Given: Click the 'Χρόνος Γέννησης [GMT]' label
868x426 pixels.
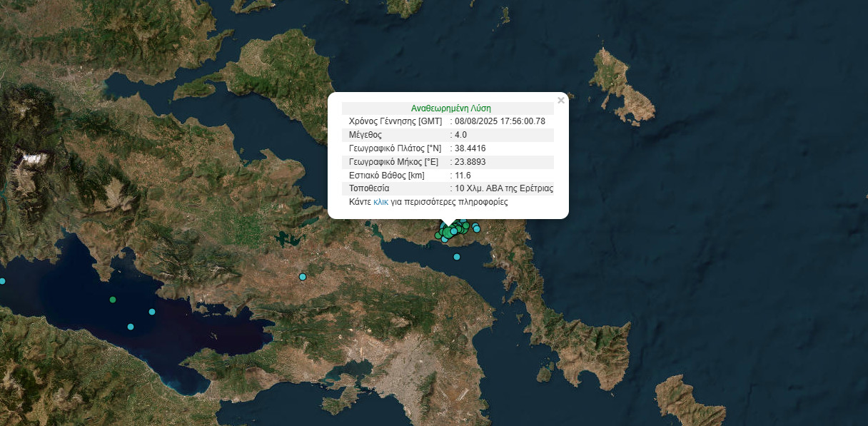Looking at the screenshot, I should 395,121.
